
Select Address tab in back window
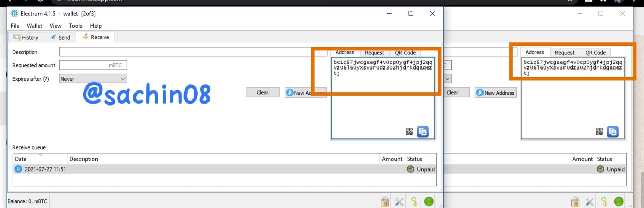[535, 52]
